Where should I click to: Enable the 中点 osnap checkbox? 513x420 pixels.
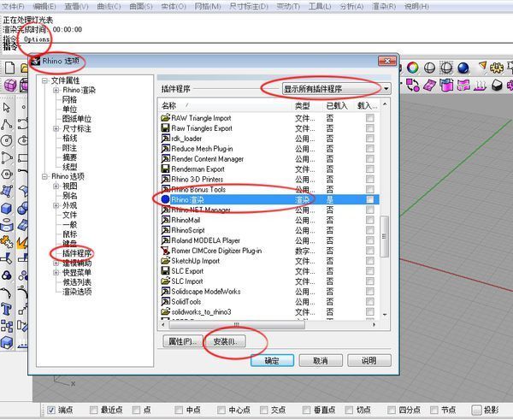[x=179, y=410]
